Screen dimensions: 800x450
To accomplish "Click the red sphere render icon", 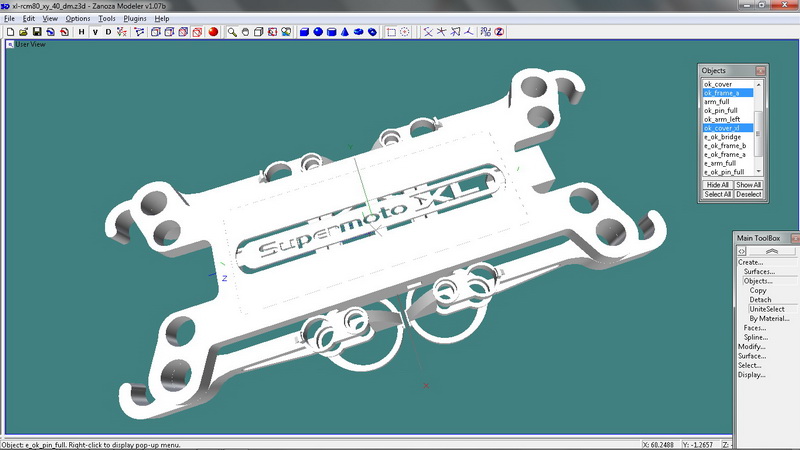I will click(214, 32).
